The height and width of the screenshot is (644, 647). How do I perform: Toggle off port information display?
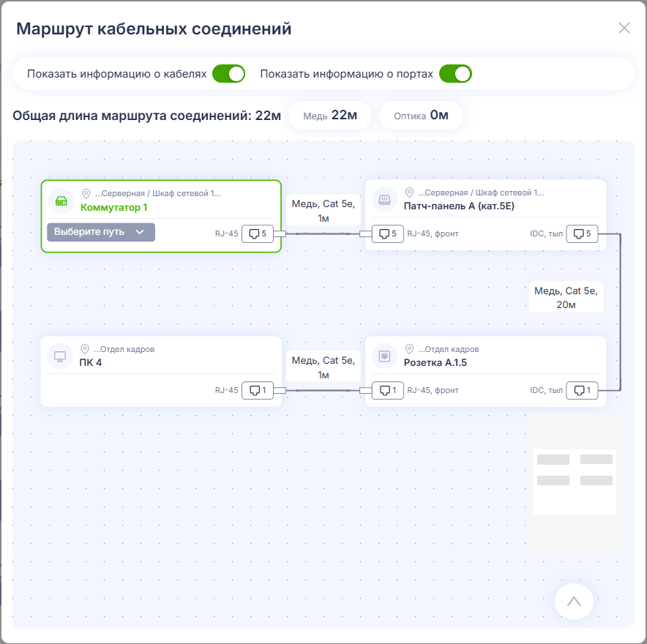coord(455,74)
